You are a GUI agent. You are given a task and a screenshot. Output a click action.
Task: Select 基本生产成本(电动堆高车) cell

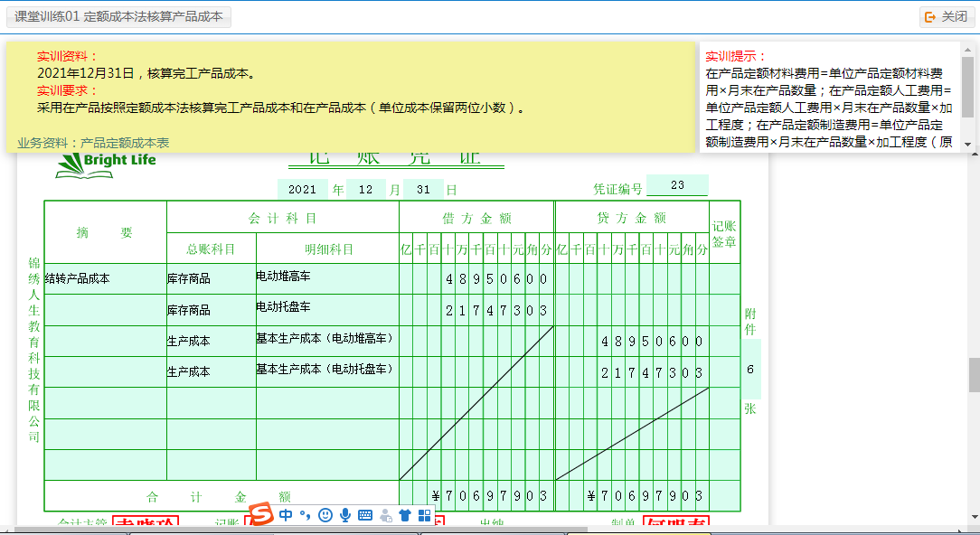(327, 342)
